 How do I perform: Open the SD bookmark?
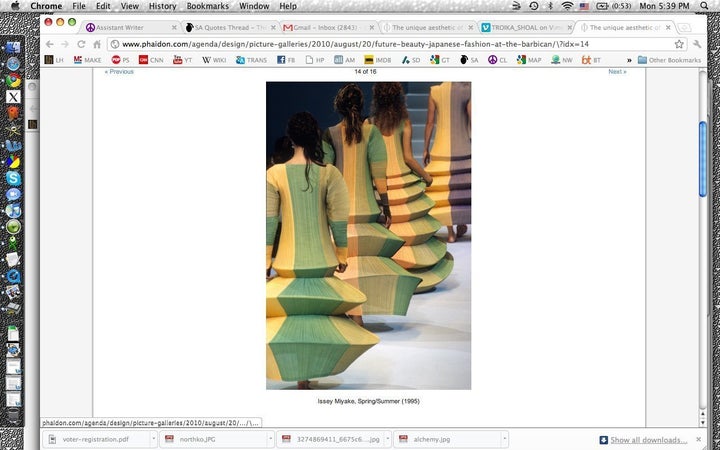pos(411,60)
